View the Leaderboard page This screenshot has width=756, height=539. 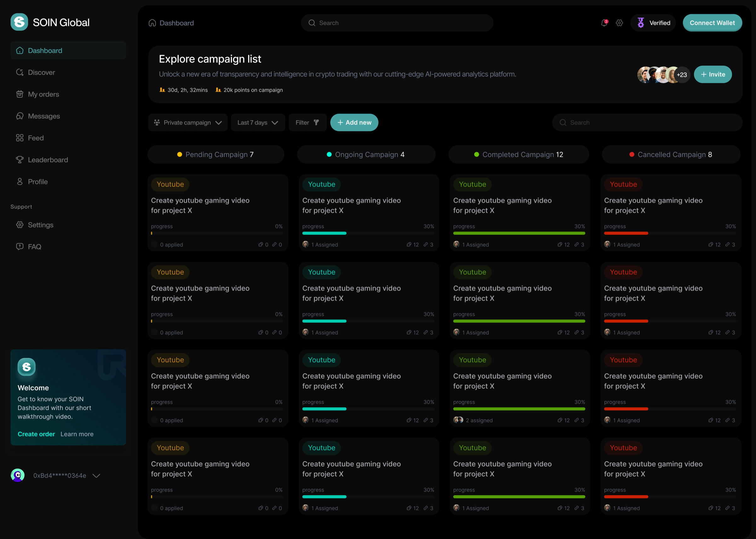click(x=68, y=160)
